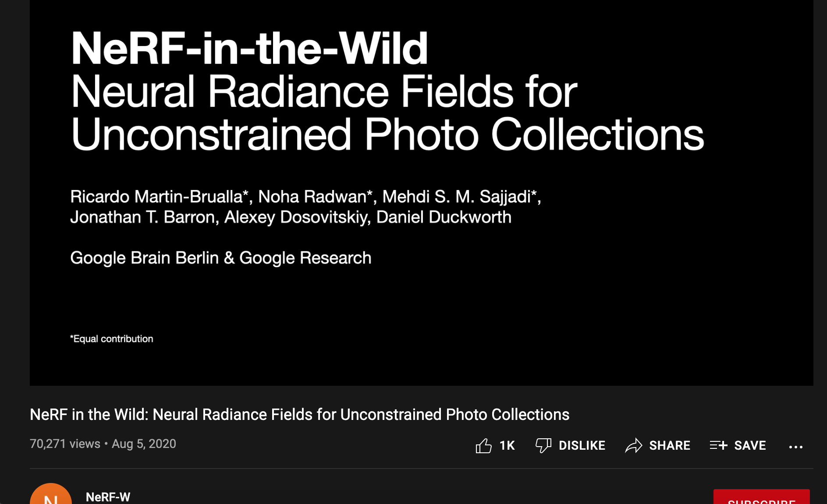Click the Unconstrained Photo Collections slide line
Screen dimensions: 827x504
(387, 135)
